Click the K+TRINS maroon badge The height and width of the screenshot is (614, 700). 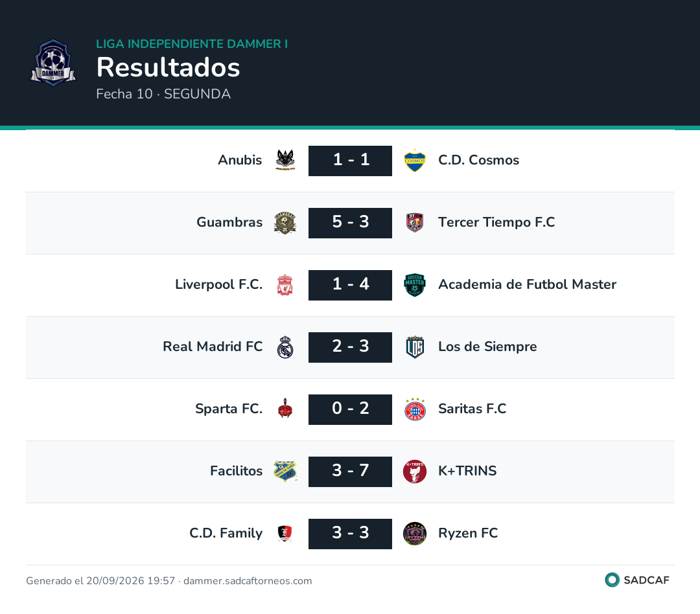[x=415, y=472]
